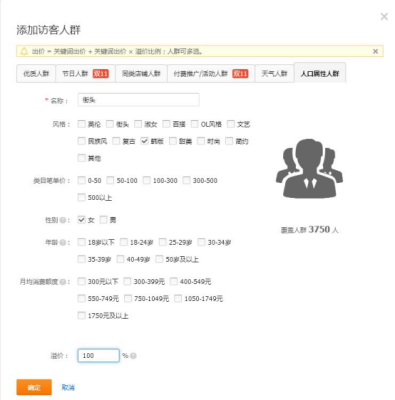
Task: Open the 节日人群 tab
Action: click(x=86, y=73)
